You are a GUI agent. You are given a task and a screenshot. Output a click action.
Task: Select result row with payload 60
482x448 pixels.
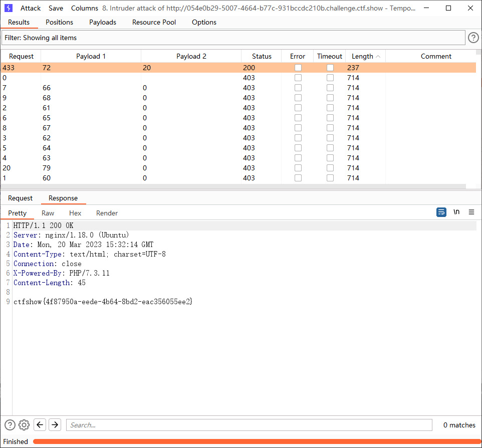[x=238, y=178]
